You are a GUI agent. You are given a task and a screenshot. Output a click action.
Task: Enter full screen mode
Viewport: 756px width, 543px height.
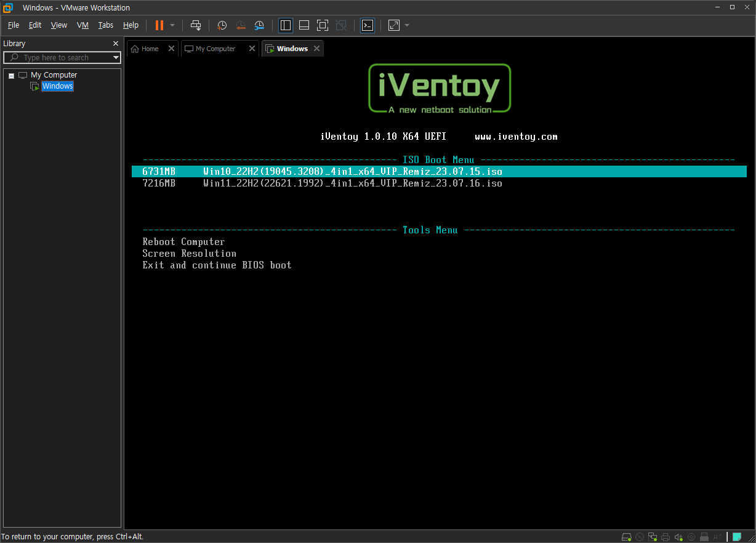coord(323,25)
